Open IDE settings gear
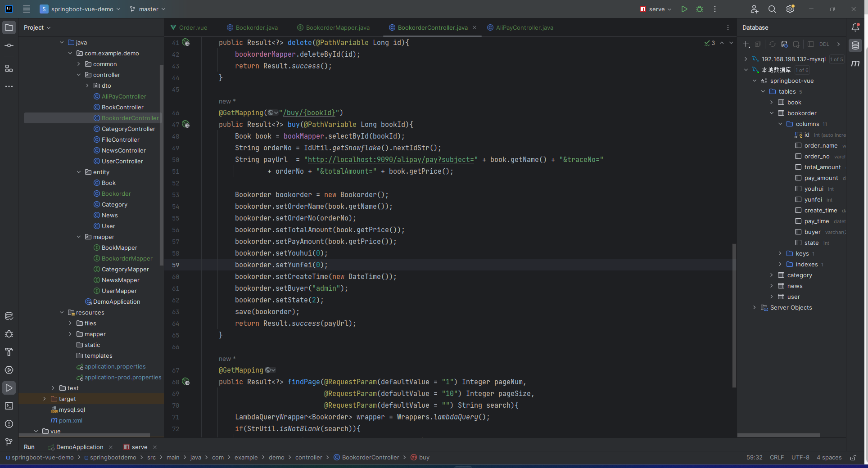 click(790, 9)
